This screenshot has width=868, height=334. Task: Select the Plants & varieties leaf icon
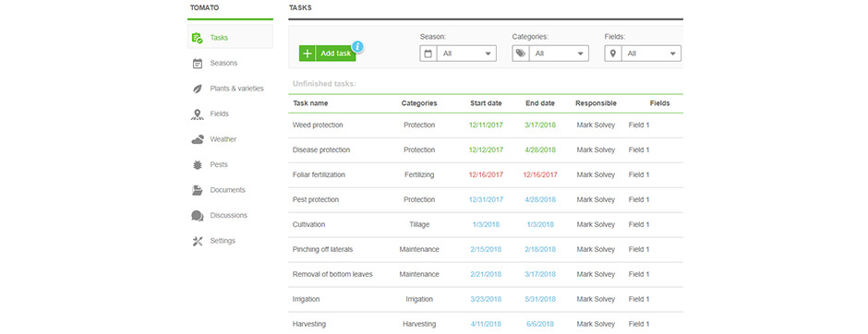[197, 89]
